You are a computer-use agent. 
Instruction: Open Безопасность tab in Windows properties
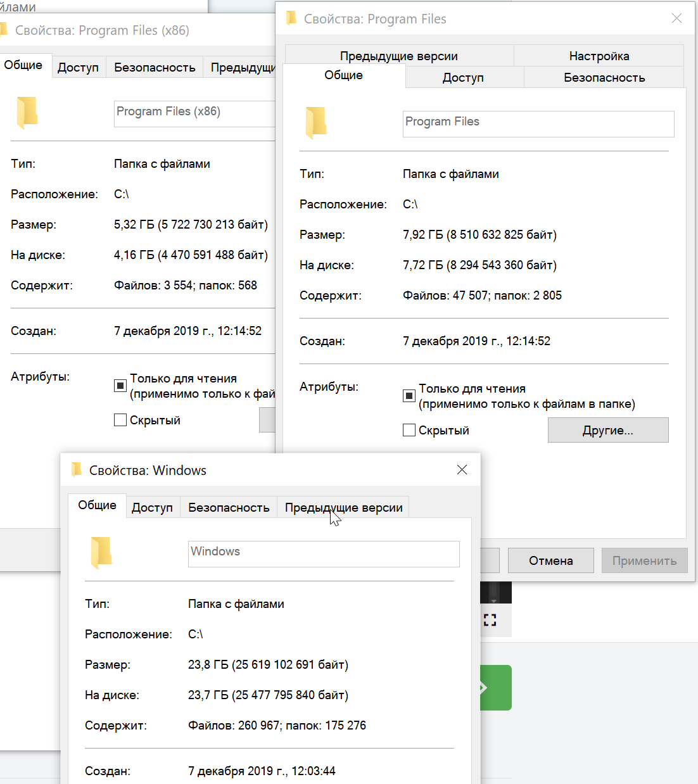229,507
